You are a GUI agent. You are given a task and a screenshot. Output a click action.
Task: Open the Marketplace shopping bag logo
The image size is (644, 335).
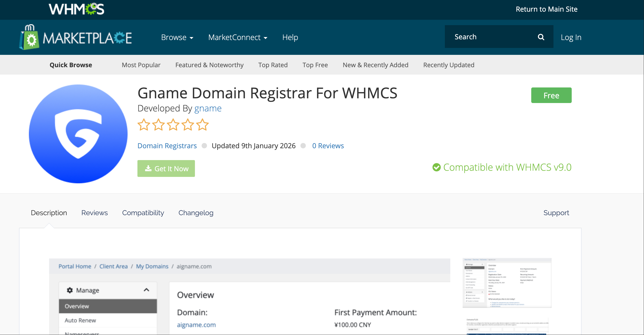point(75,37)
